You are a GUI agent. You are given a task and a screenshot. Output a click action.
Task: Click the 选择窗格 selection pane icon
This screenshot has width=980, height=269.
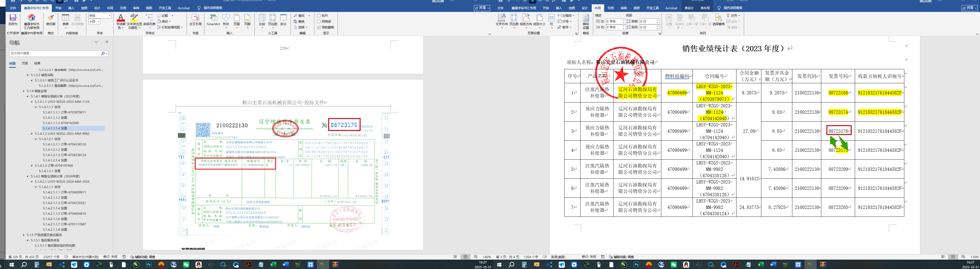[718, 18]
